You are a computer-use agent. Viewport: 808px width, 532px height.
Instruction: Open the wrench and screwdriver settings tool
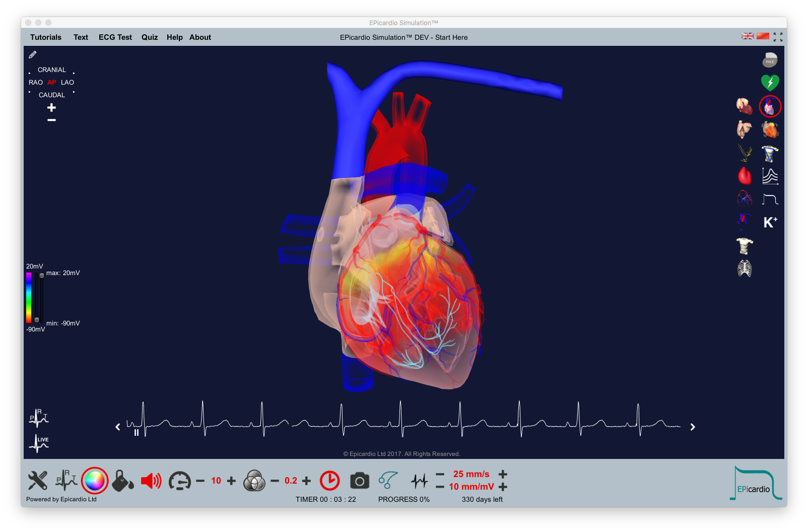coord(38,481)
